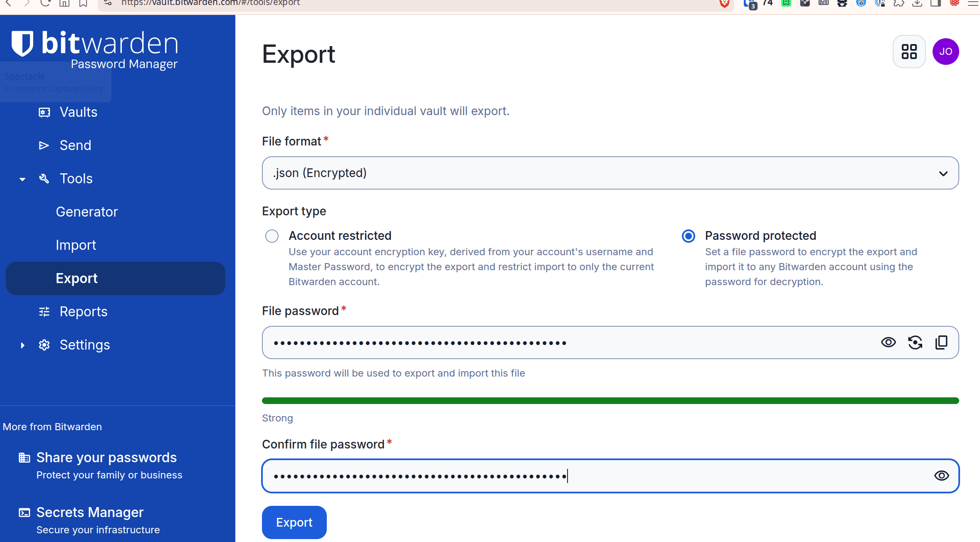Open the JO account avatar menu
980x542 pixels.
pyautogui.click(x=945, y=52)
